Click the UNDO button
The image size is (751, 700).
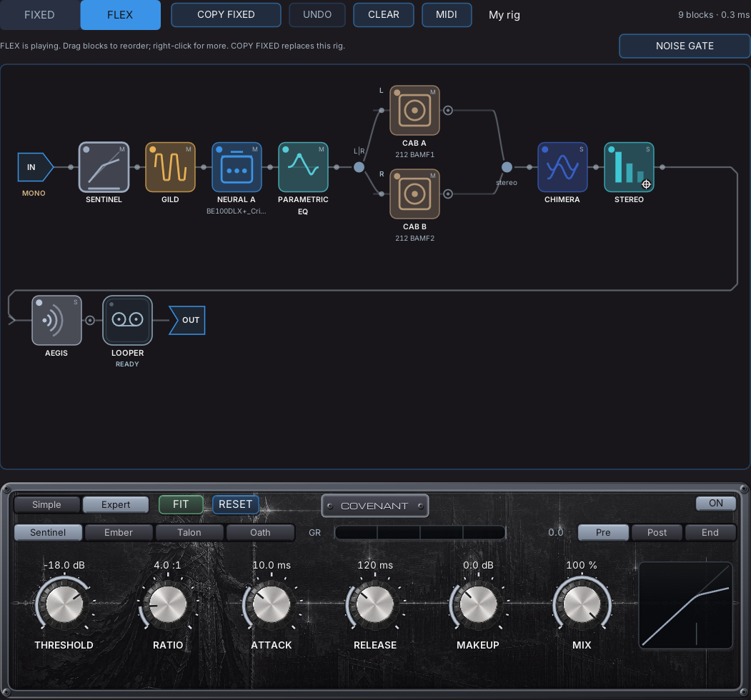click(317, 15)
